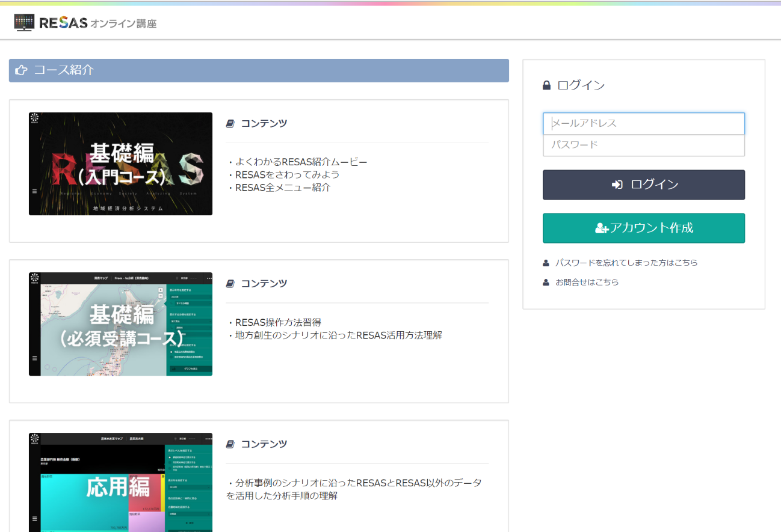Click the hamburger icon on the 必須受講コース thumbnail

click(x=34, y=358)
